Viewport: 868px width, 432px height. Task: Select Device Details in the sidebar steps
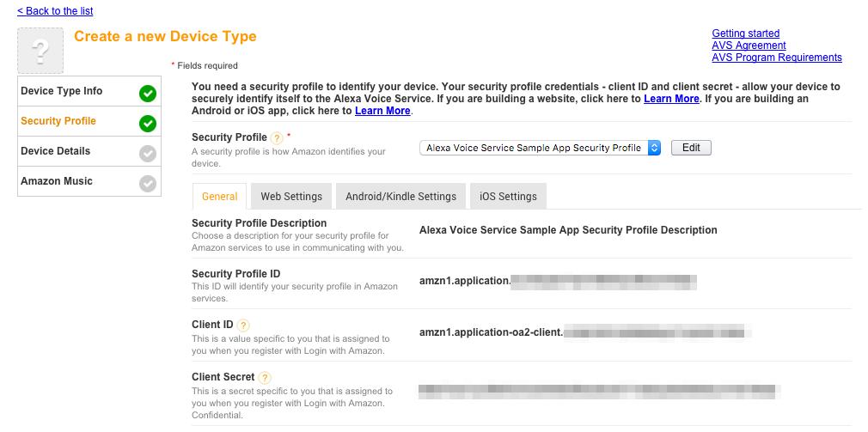click(56, 151)
